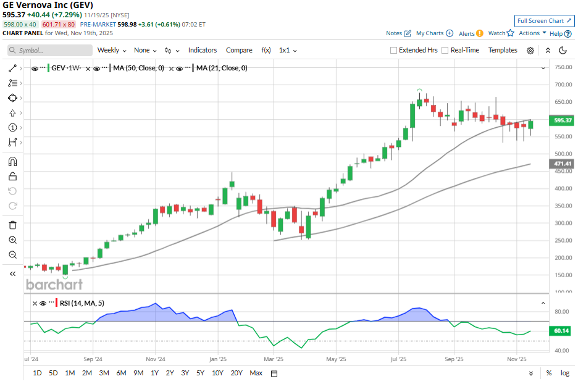This screenshot has width=586, height=392.
Task: Open the Fibonacci and text annotations tool
Action: tap(12, 83)
